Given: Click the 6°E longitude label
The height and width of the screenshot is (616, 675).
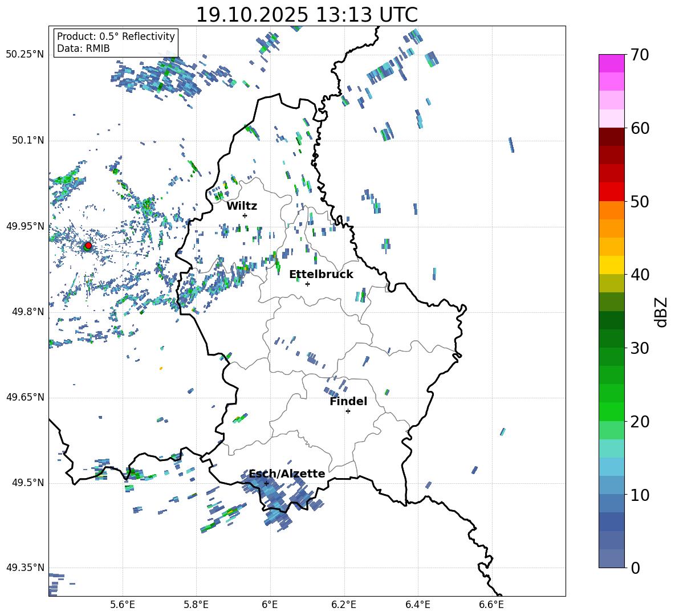Looking at the screenshot, I should [270, 605].
